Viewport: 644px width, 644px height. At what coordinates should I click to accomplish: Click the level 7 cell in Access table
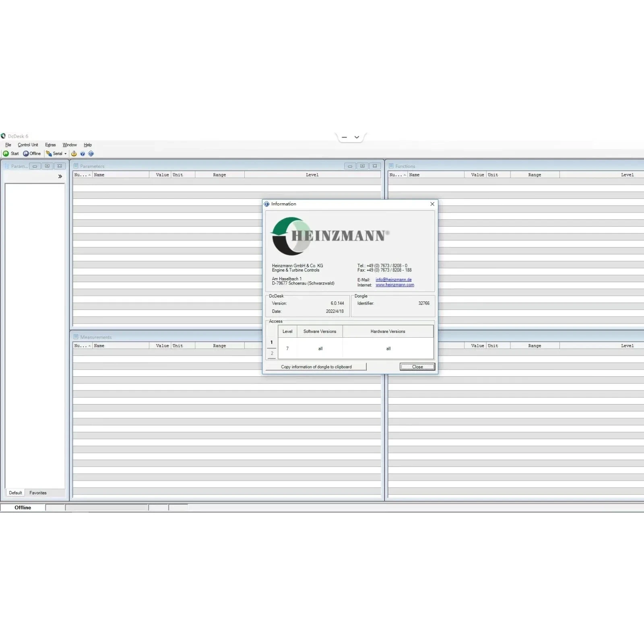287,349
